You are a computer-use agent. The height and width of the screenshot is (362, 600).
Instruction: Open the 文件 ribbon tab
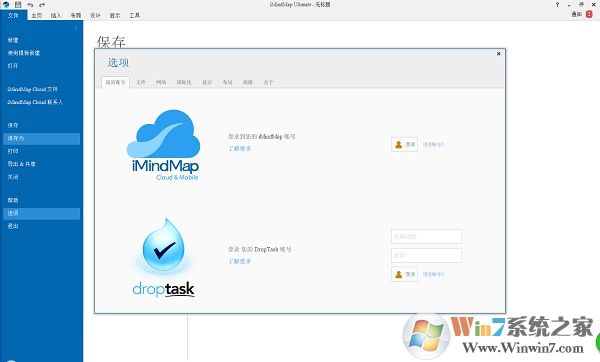point(13,15)
